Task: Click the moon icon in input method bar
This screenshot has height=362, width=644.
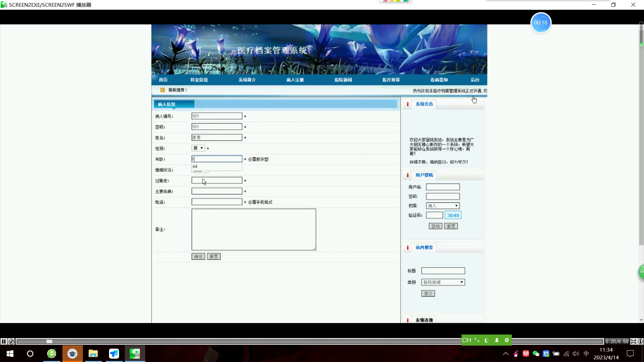Action: (487, 340)
